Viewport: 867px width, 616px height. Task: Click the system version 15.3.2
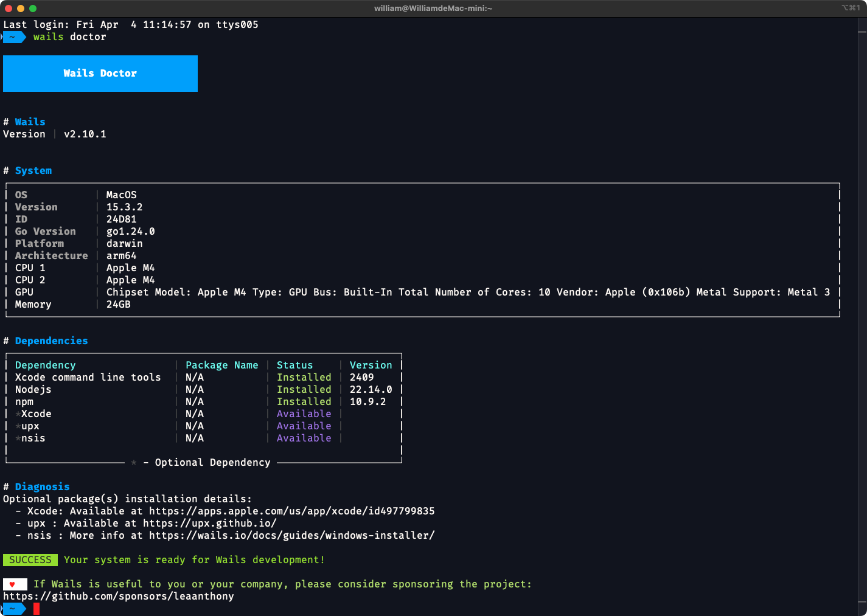[x=125, y=207]
